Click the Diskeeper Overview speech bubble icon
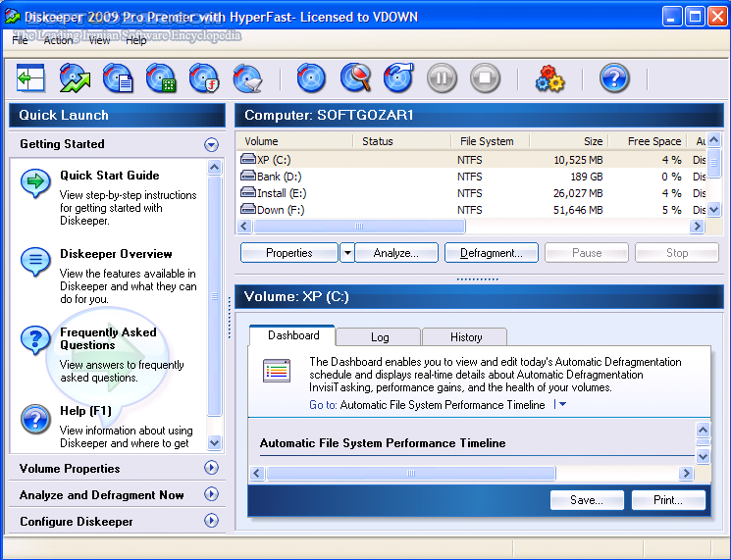731x560 pixels. [x=35, y=261]
